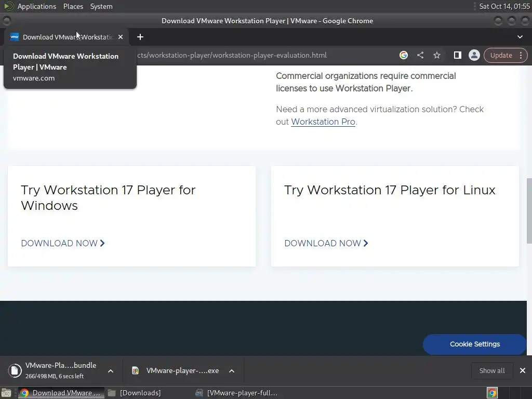Open the VMware-player-....exe download
Screen dimensions: 532x399
[x=182, y=371]
